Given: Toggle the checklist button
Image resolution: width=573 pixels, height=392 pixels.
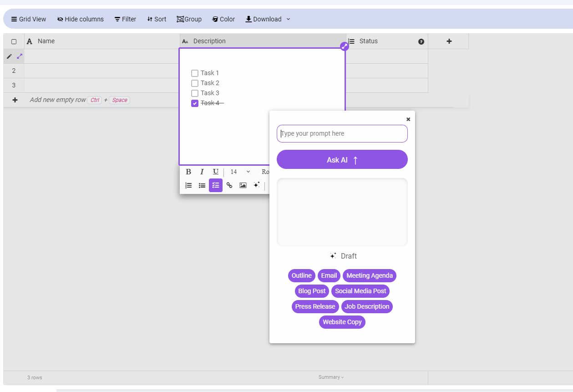Looking at the screenshot, I should coord(216,185).
